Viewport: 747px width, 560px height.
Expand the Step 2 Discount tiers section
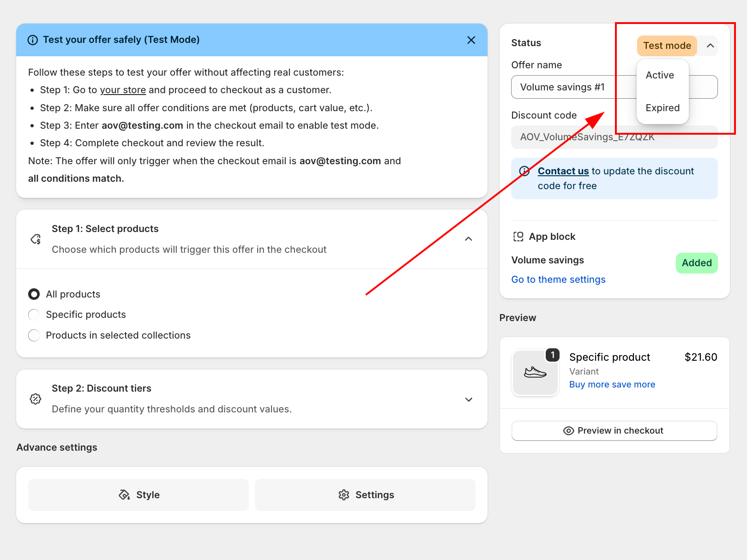pos(468,399)
